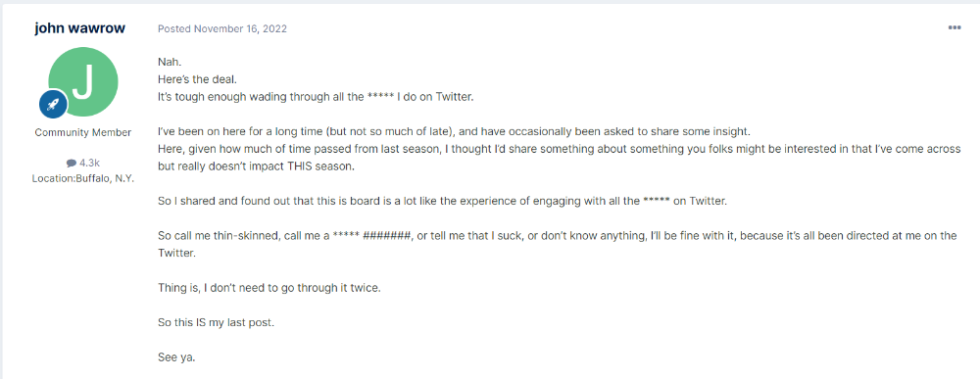Click the "Community Member" group label
This screenshot has width=980, height=379.
[x=83, y=132]
